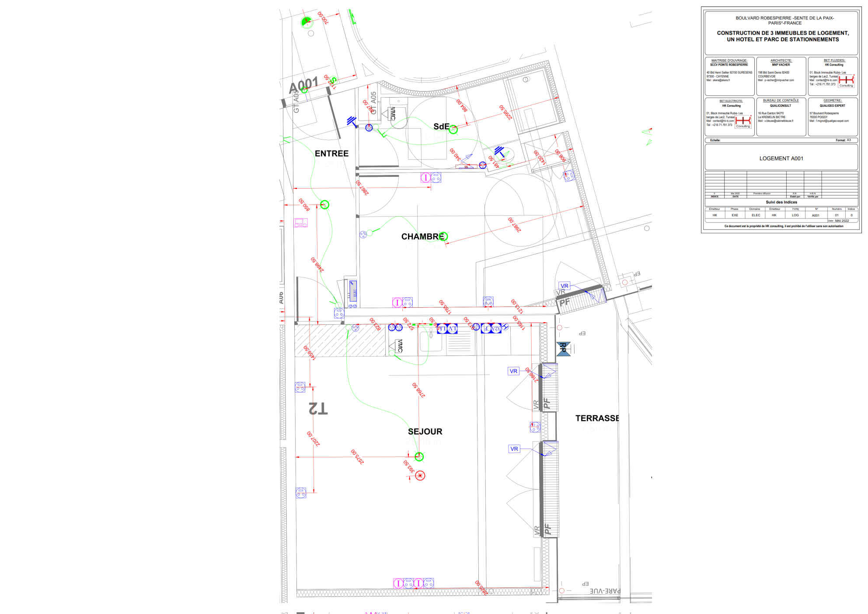Select the 2575.00 dimension text in SEJOUR
Viewport: 868px width, 614px height.
coord(357,456)
